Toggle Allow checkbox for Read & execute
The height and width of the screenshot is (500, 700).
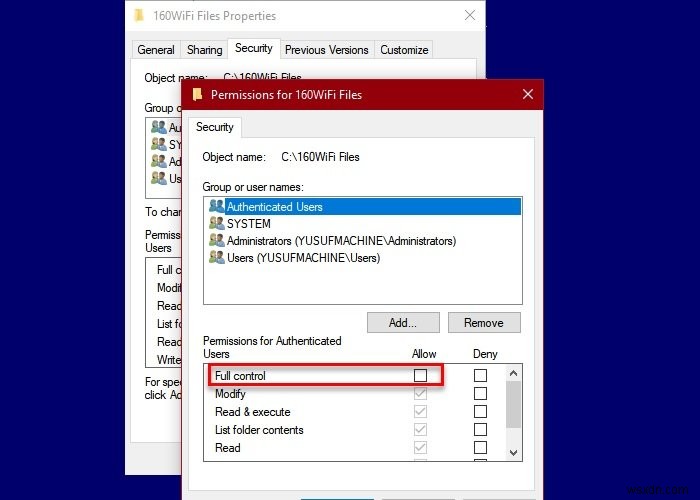coord(420,411)
